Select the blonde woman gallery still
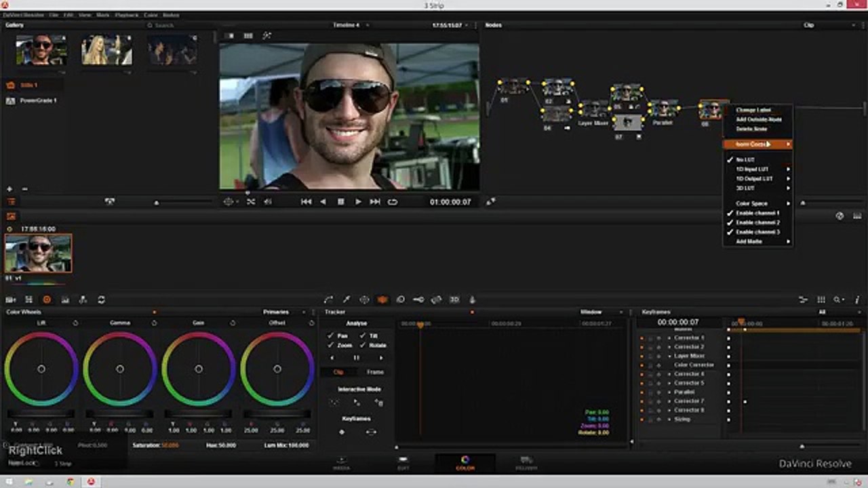The image size is (868, 488). pyautogui.click(x=106, y=50)
